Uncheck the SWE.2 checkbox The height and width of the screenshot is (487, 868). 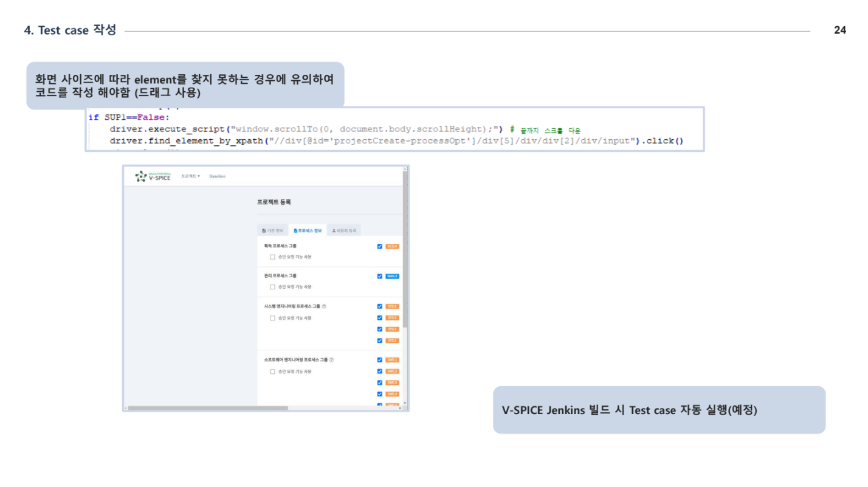(379, 371)
